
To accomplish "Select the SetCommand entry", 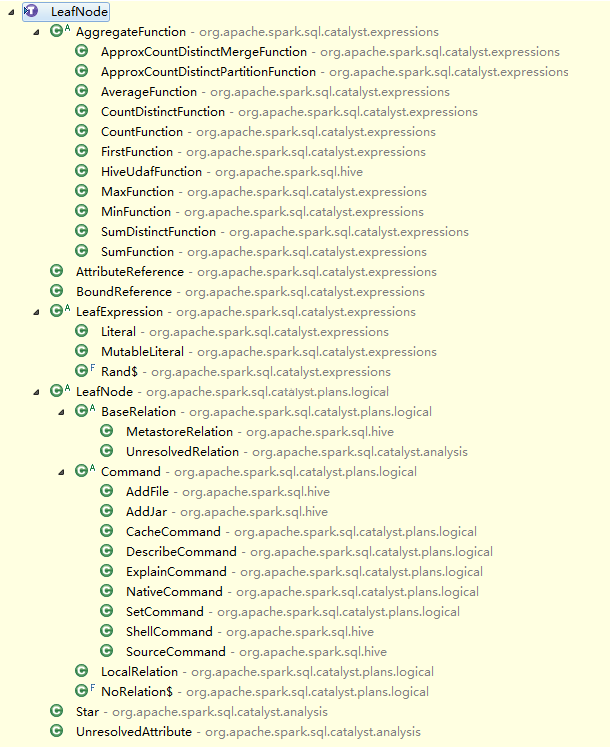I will pyautogui.click(x=293, y=612).
